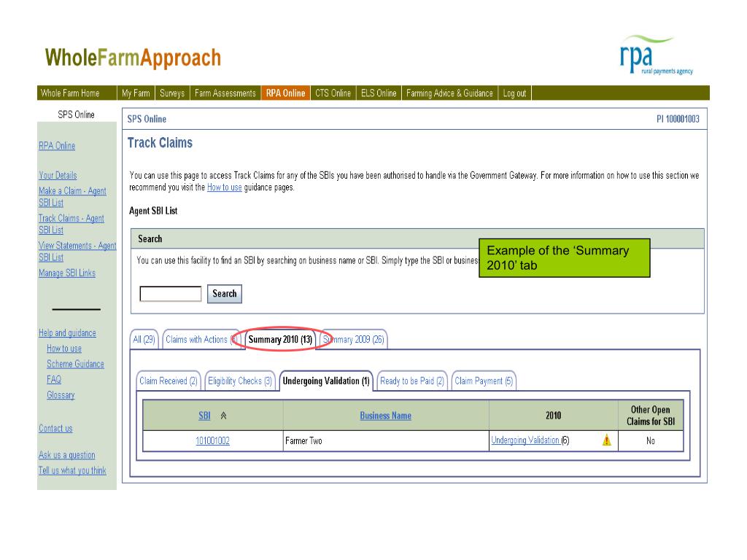Viewport: 747px width, 560px height.
Task: Open the Manage SBI Links link
Action: coord(67,273)
